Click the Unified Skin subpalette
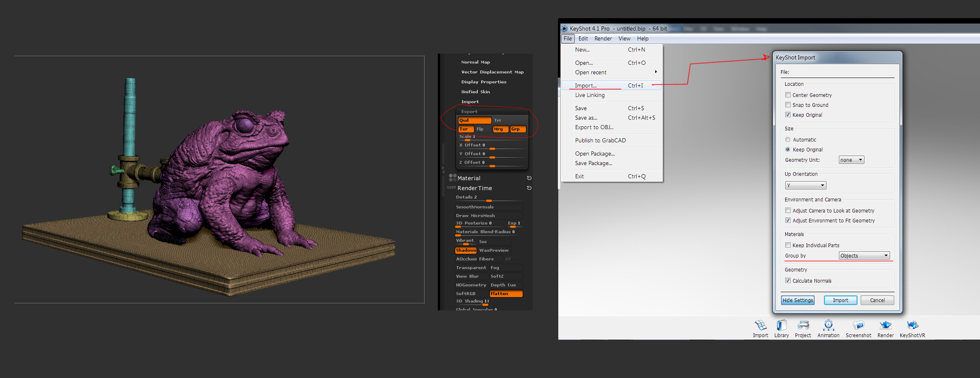This screenshot has height=378, width=980. coord(475,92)
